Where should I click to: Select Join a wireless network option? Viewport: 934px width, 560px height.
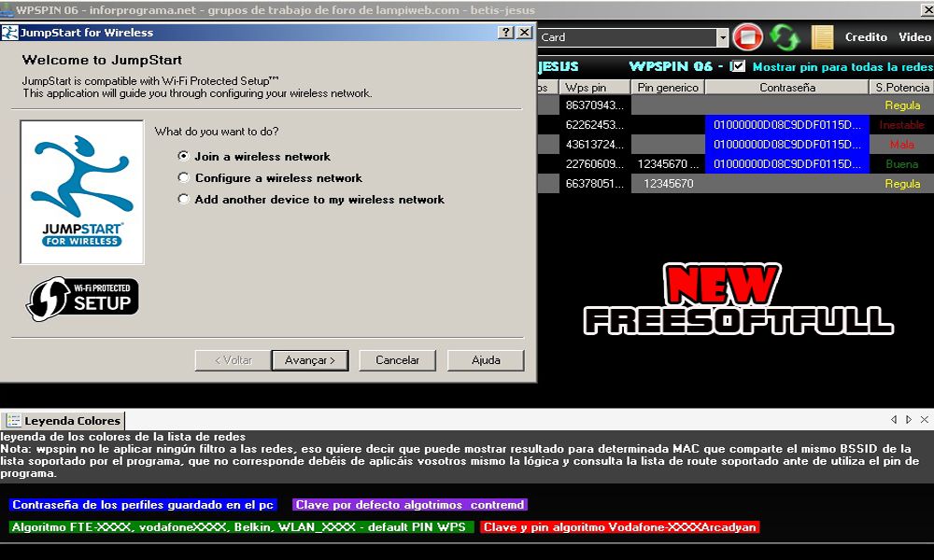coord(184,157)
